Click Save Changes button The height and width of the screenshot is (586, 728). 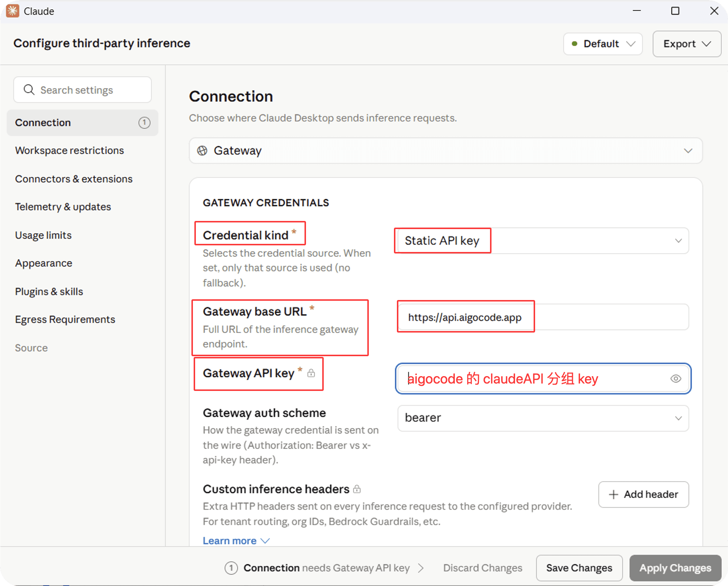579,568
